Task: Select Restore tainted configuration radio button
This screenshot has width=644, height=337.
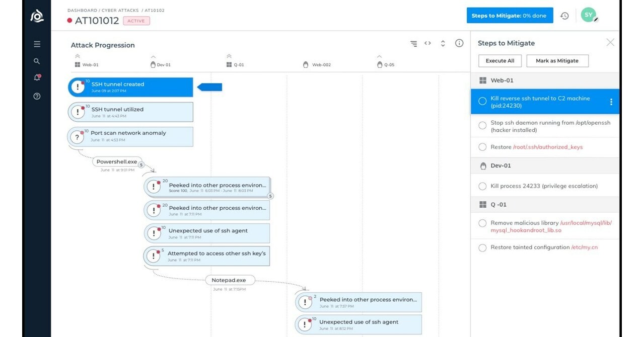Action: coord(482,247)
